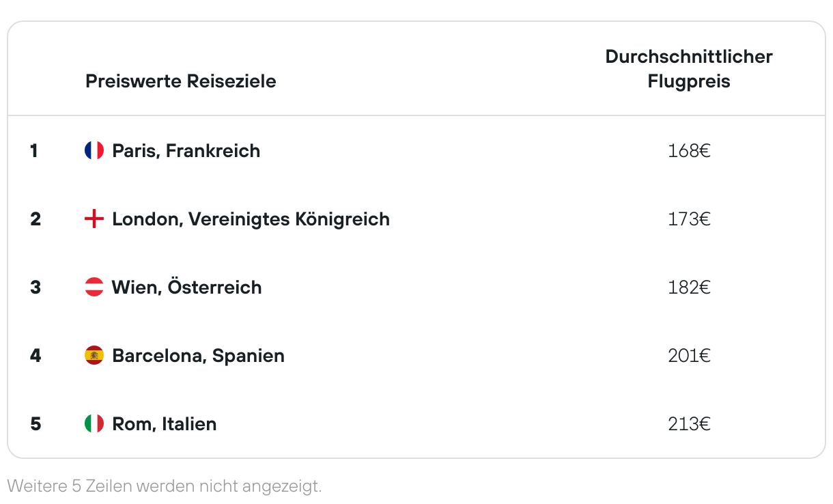Click the 201€ Barcelona price
The height and width of the screenshot is (504, 833).
click(x=690, y=355)
